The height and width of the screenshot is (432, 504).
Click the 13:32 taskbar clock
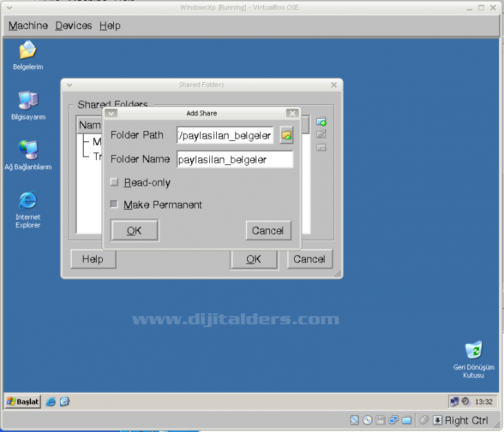coord(484,402)
